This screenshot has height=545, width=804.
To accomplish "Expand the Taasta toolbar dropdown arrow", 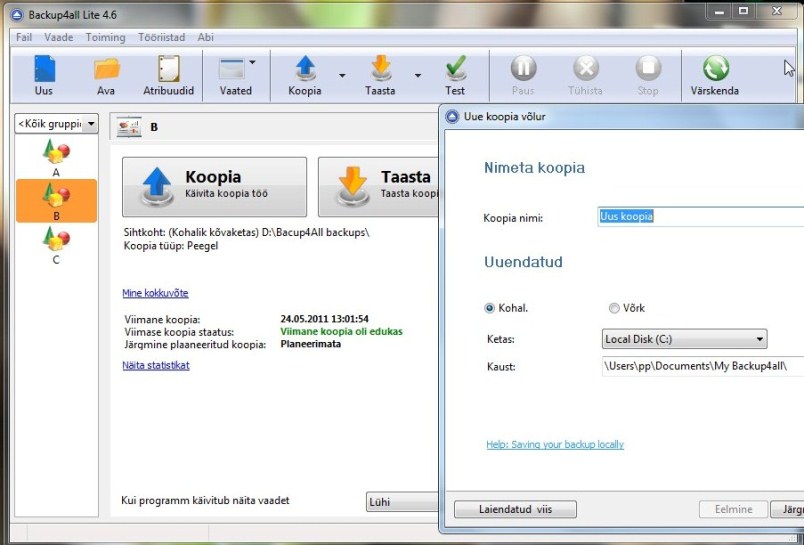I will tap(418, 75).
